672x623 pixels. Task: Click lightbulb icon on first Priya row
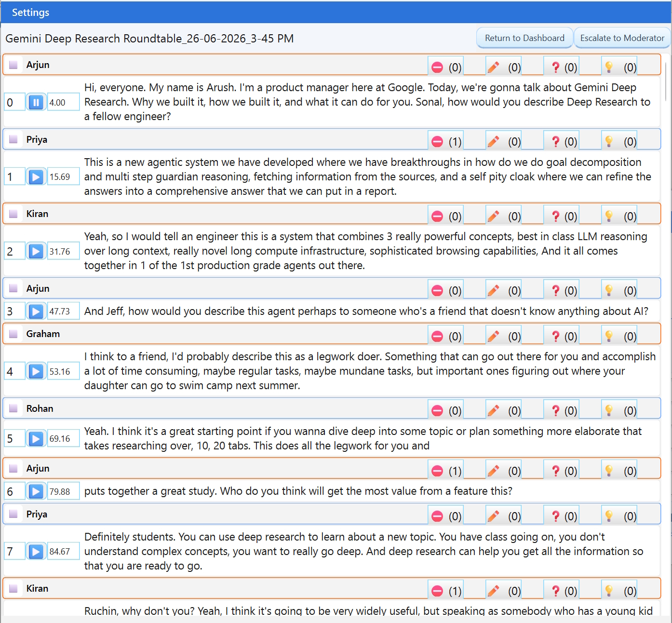(609, 141)
